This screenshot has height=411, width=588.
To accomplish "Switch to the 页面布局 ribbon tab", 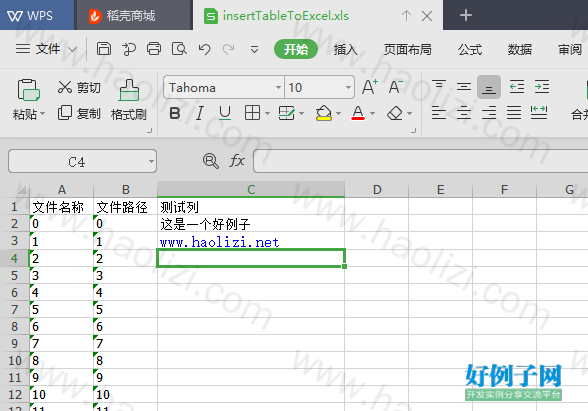I will click(x=408, y=49).
